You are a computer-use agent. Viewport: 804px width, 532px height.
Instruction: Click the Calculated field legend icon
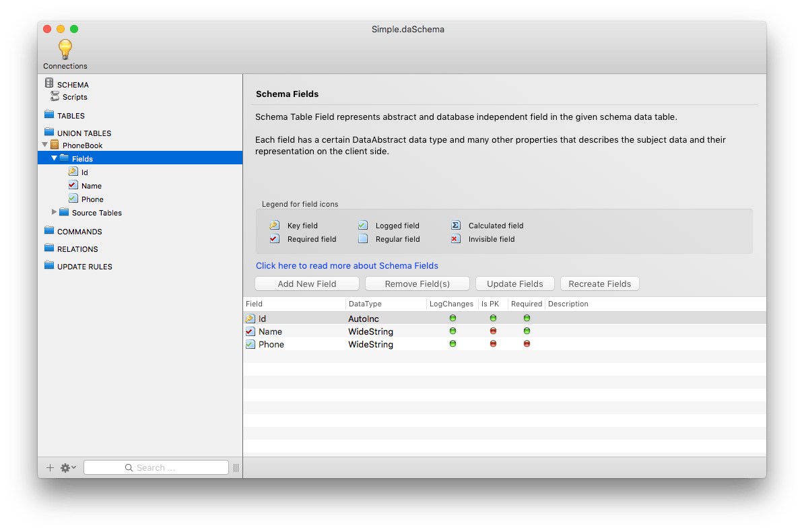(x=456, y=225)
